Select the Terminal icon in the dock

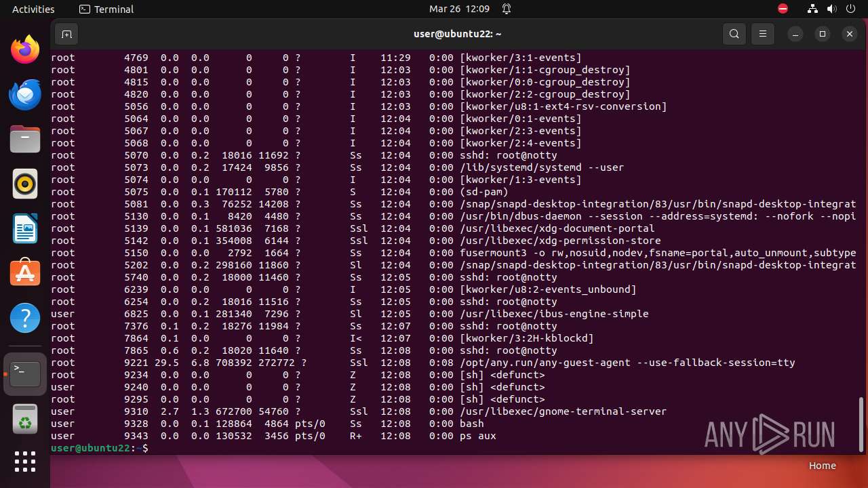click(25, 373)
